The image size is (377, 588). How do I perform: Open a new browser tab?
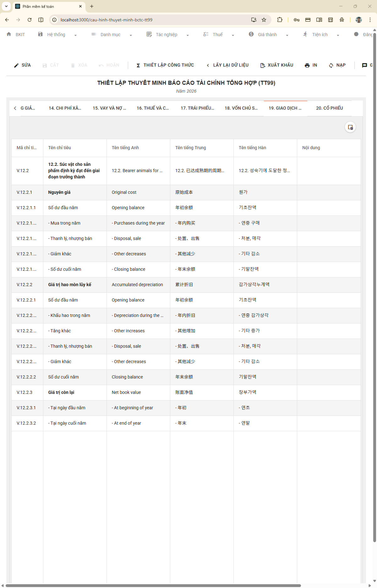pyautogui.click(x=92, y=6)
